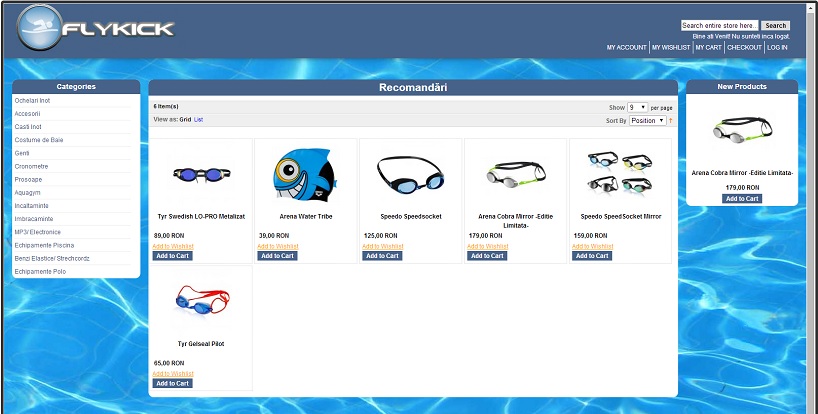The width and height of the screenshot is (818, 414).
Task: Add Tyr Gelseal Pilot to cart
Action: (x=173, y=383)
